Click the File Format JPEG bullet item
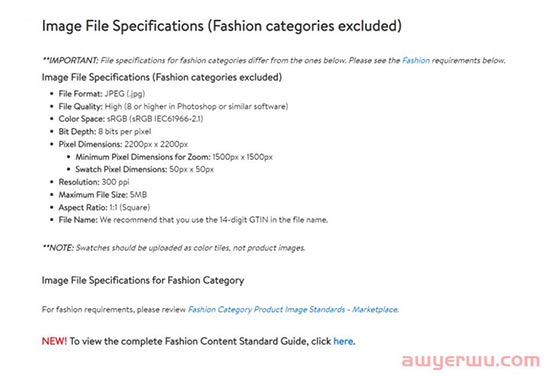The height and width of the screenshot is (377, 550). click(x=102, y=94)
